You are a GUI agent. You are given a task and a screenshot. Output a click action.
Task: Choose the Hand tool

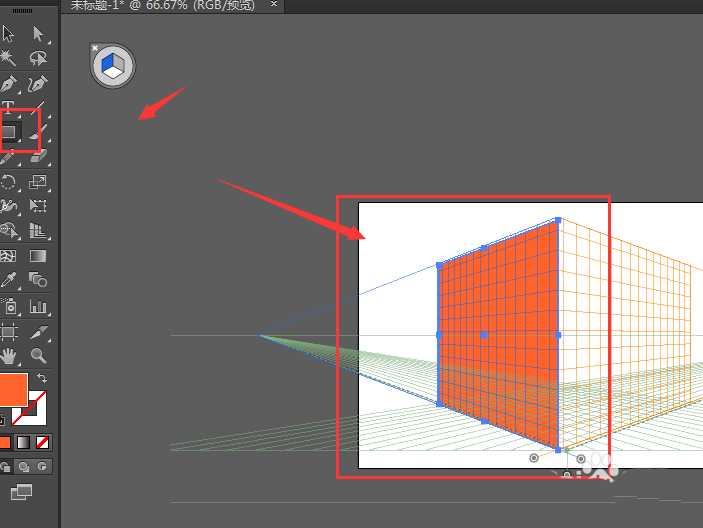(x=8, y=356)
